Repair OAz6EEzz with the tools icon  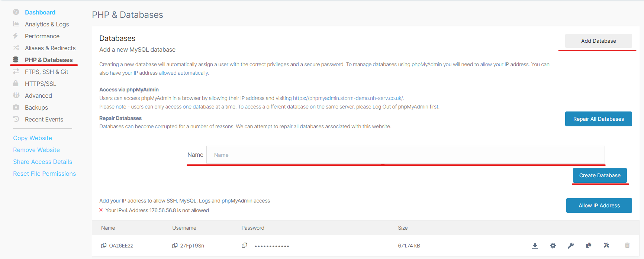[606, 245]
